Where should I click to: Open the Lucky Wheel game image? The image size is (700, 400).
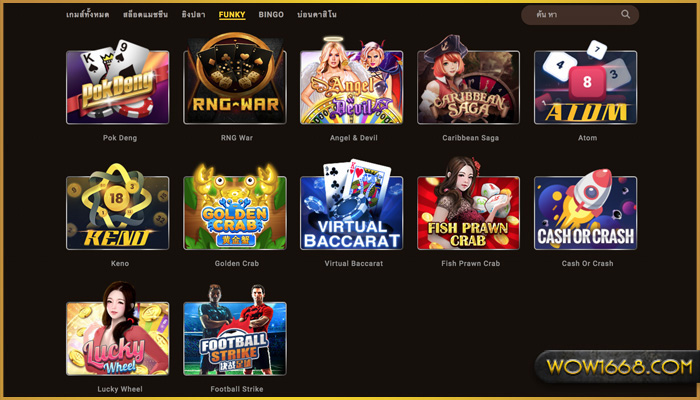pyautogui.click(x=118, y=329)
